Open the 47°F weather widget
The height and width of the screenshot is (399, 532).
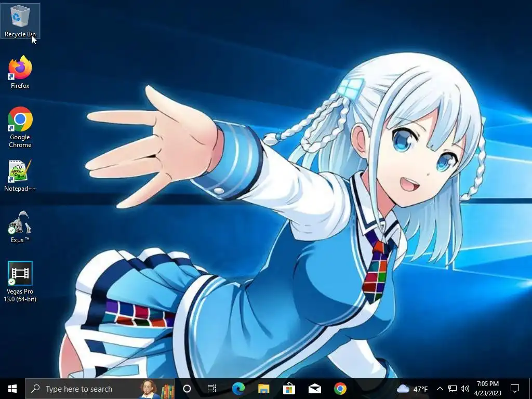tap(412, 389)
